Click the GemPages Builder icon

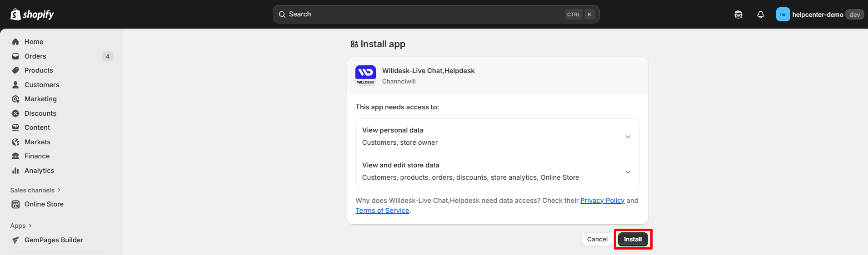15,240
